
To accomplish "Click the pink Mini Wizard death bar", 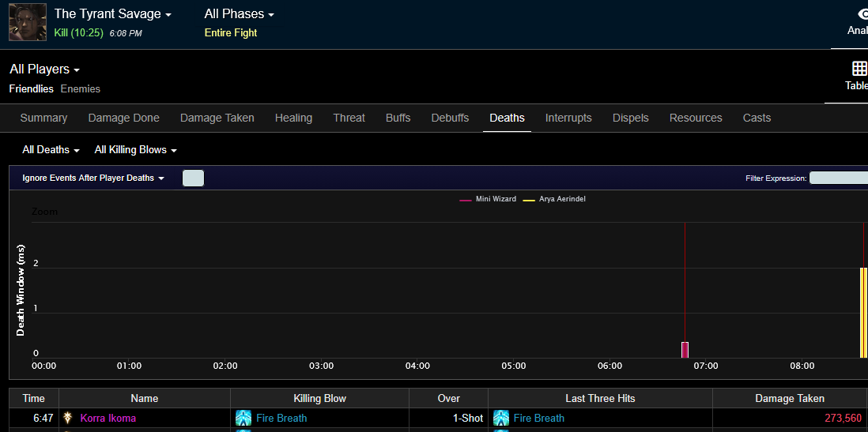I will pyautogui.click(x=685, y=350).
